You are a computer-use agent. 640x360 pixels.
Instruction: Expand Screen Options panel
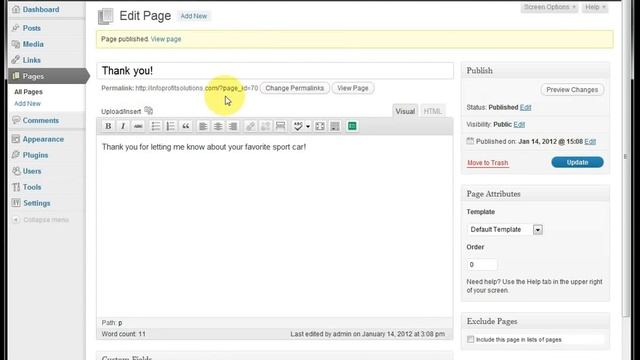(549, 7)
